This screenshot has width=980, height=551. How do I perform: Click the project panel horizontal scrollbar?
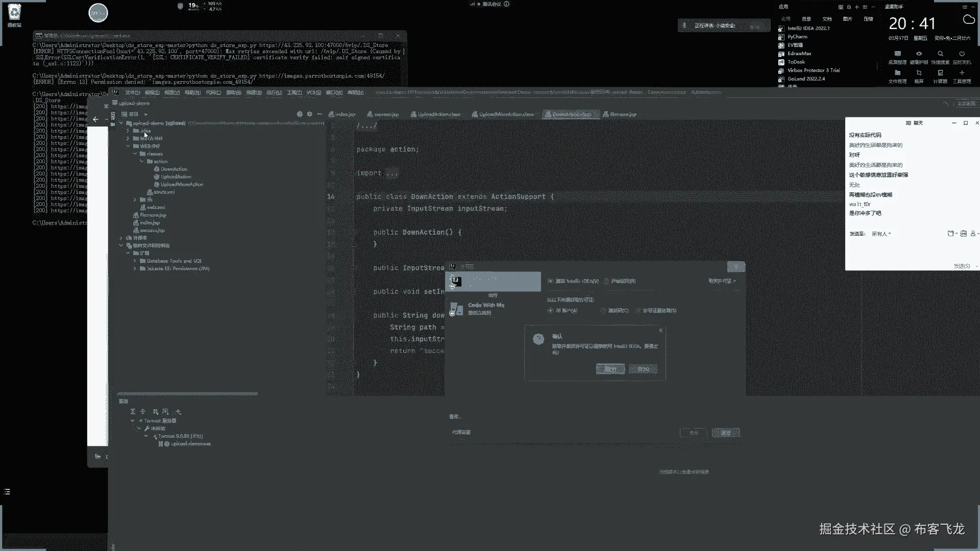(187, 394)
